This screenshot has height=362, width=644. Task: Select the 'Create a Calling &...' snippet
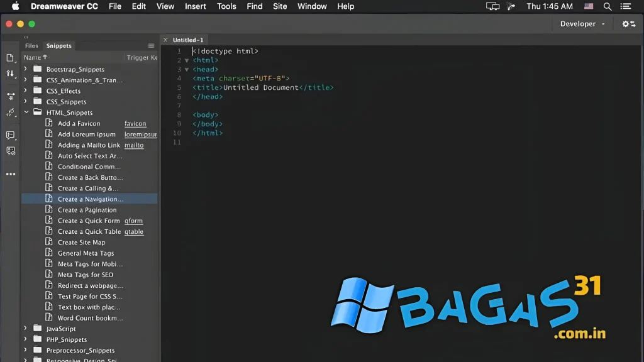[88, 188]
